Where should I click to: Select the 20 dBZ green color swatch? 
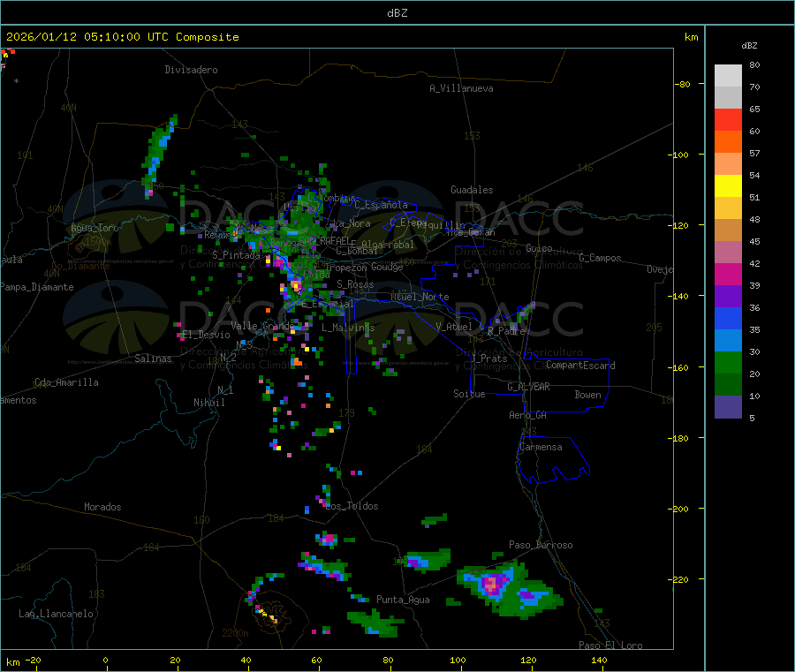point(728,385)
